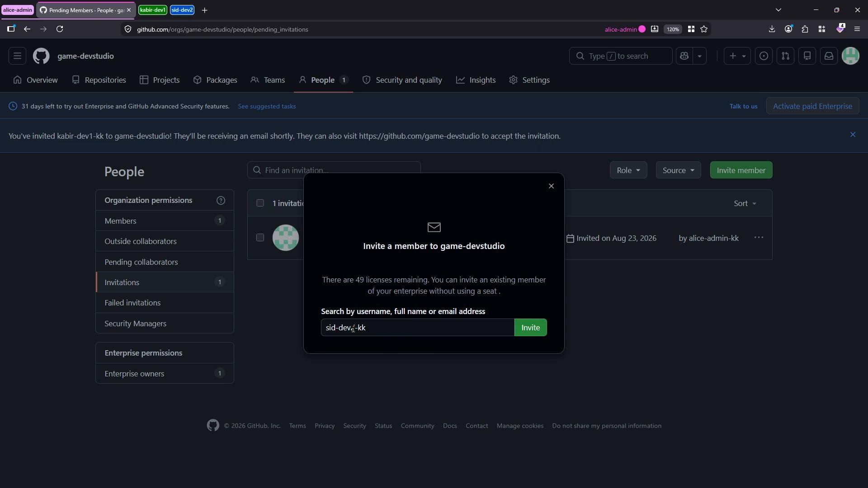Open the browser application menu

[857, 29]
